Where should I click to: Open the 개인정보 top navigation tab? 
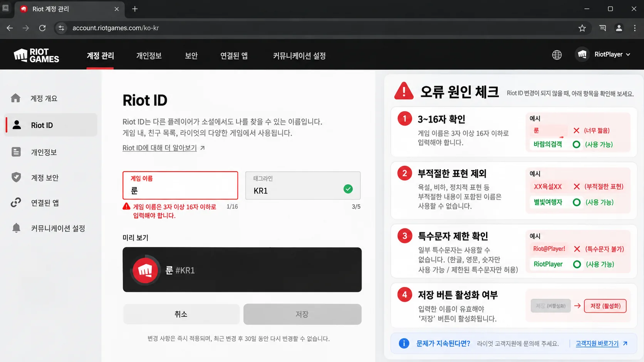[149, 56]
